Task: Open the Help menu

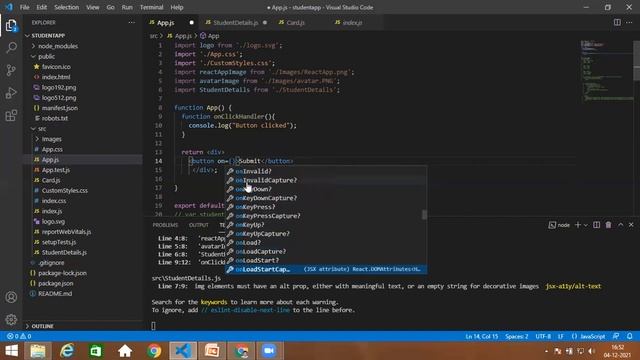Action: [x=177, y=7]
